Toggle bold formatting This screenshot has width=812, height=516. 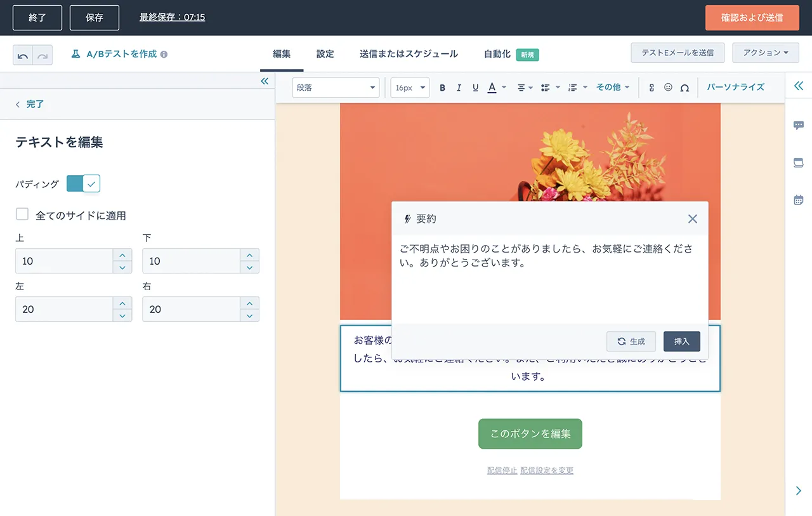coord(442,88)
